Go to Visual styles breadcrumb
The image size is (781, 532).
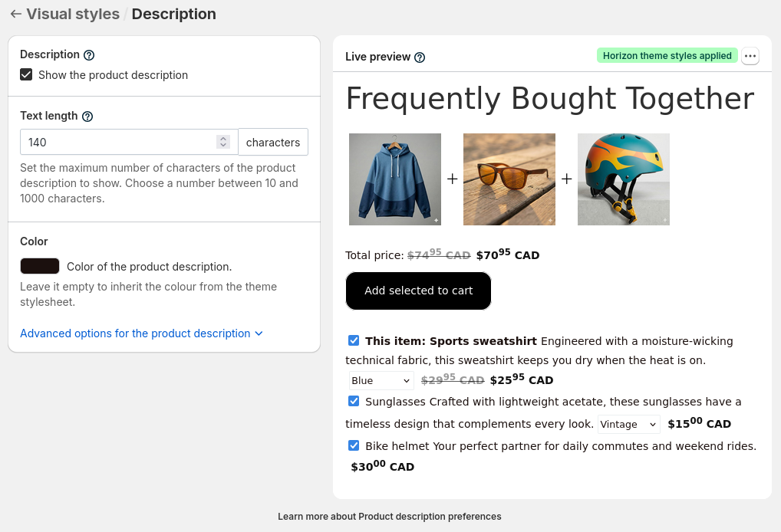[x=73, y=14]
